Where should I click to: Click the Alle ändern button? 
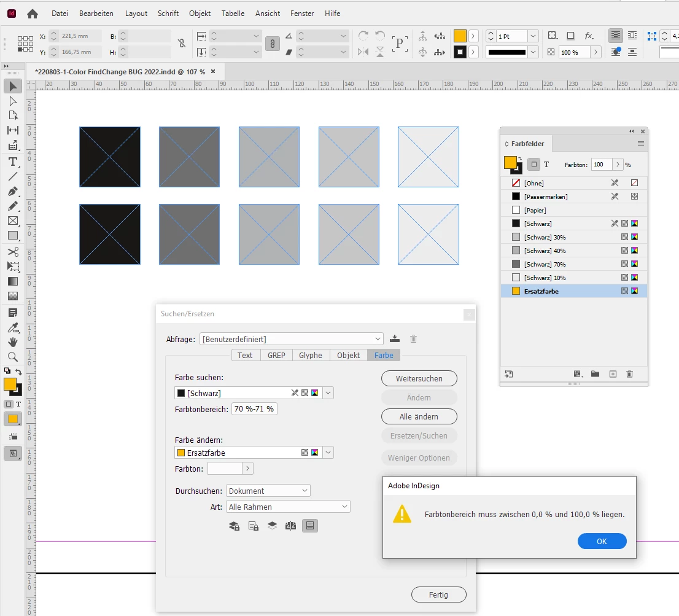[x=419, y=416]
